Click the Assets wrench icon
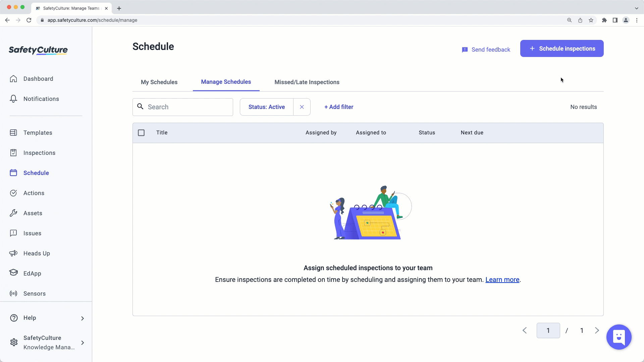The image size is (644, 362). click(x=13, y=213)
